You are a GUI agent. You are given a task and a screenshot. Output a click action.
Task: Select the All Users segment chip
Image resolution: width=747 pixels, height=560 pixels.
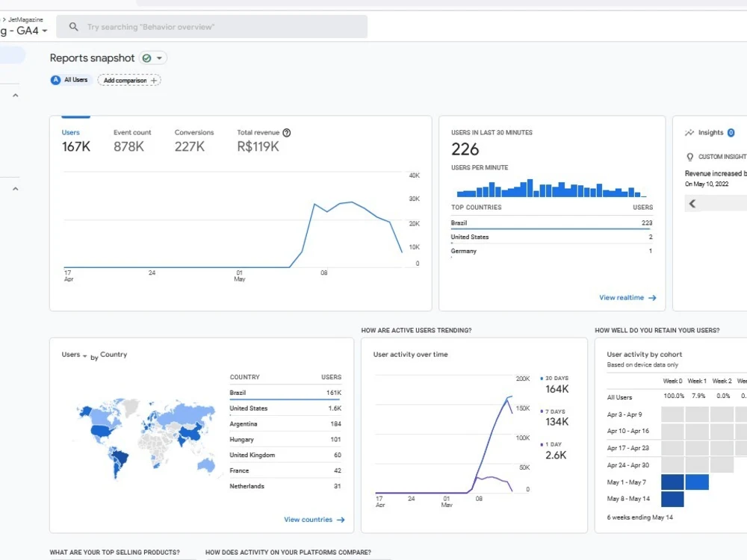tap(69, 80)
